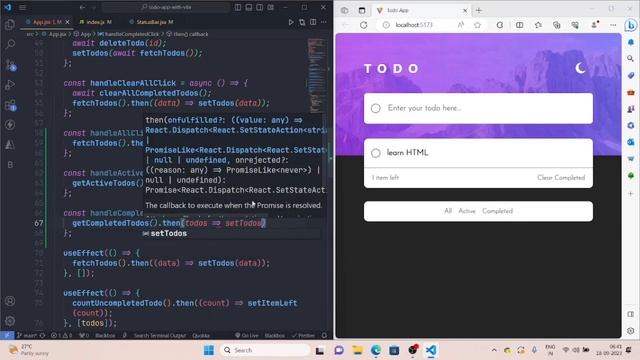Screen dimensions: 640x360
Task: Open the Edge profile icon
Action: (x=595, y=25)
